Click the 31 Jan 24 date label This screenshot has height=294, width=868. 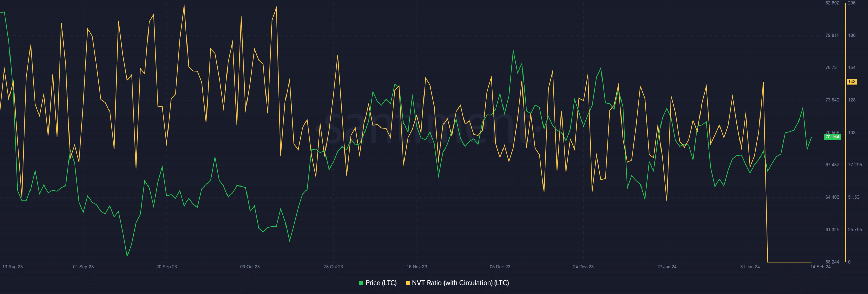point(750,267)
